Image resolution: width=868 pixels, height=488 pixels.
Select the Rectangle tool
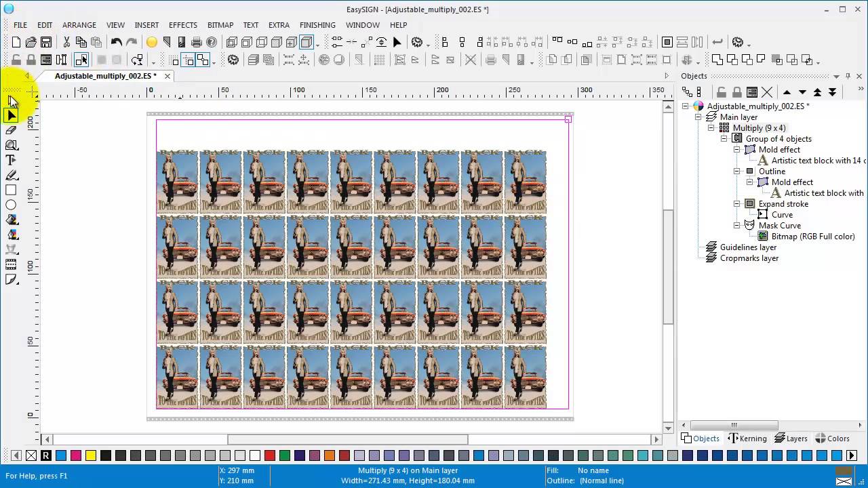pos(11,190)
